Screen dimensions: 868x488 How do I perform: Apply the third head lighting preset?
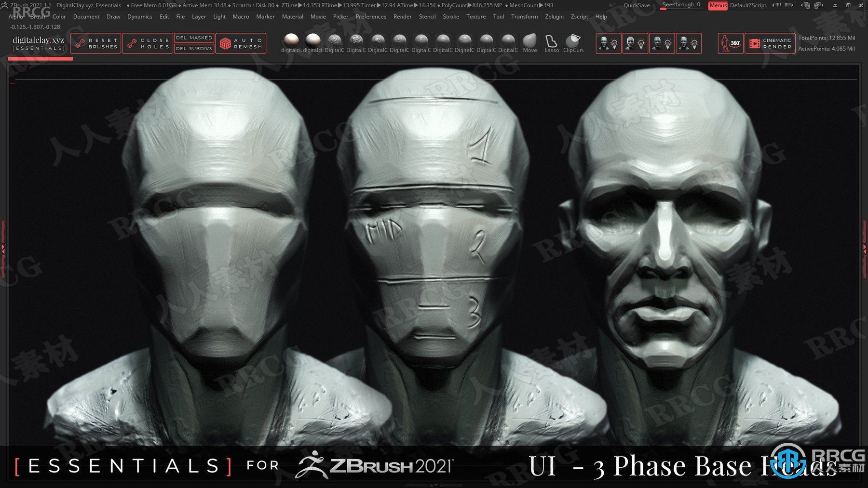(x=662, y=43)
